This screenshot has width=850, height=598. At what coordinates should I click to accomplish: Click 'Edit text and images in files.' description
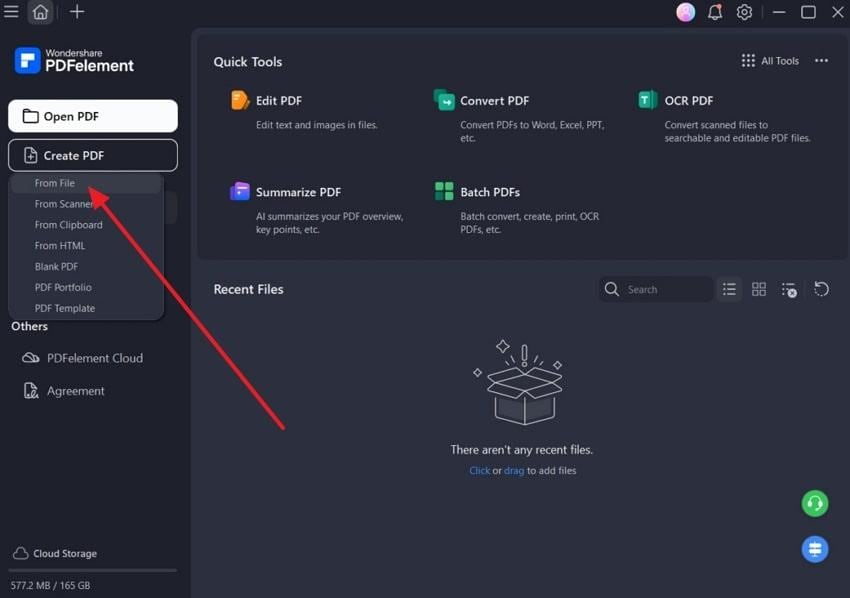pyautogui.click(x=317, y=125)
